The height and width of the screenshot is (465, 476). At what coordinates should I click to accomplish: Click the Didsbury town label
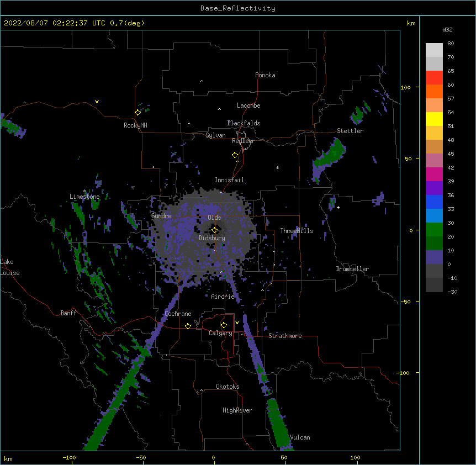coord(211,238)
